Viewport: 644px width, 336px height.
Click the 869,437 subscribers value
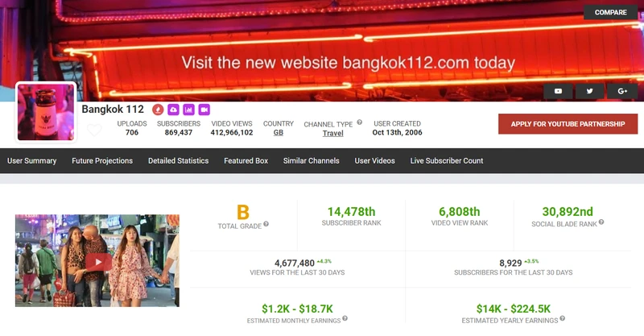(179, 132)
